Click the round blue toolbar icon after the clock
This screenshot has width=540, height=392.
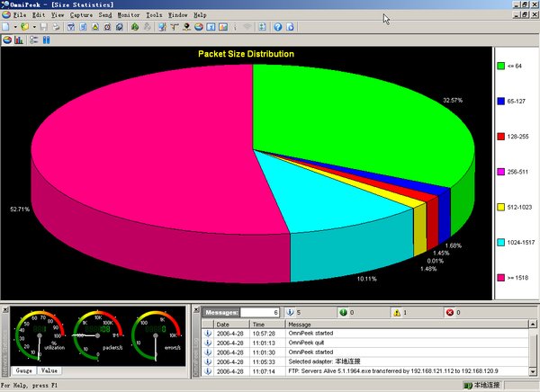click(119, 27)
